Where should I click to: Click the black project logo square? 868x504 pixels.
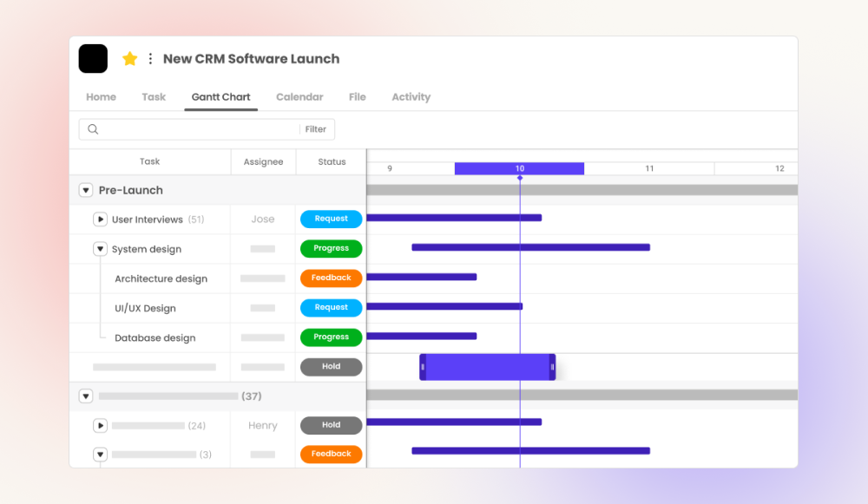click(93, 59)
